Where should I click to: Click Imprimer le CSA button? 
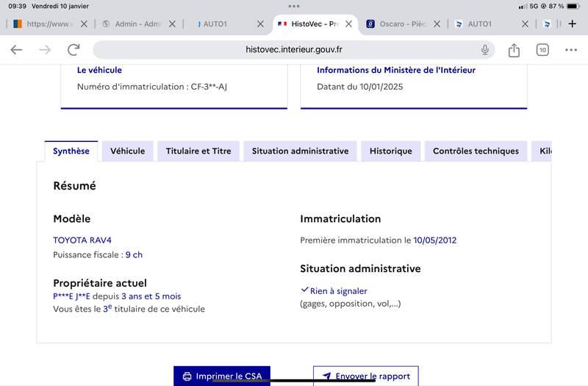coord(222,376)
